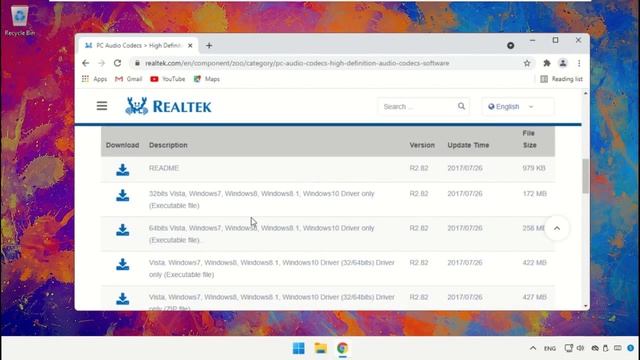Download the 32bits driver executable (172 MB)
The width and height of the screenshot is (640, 360).
(122, 196)
